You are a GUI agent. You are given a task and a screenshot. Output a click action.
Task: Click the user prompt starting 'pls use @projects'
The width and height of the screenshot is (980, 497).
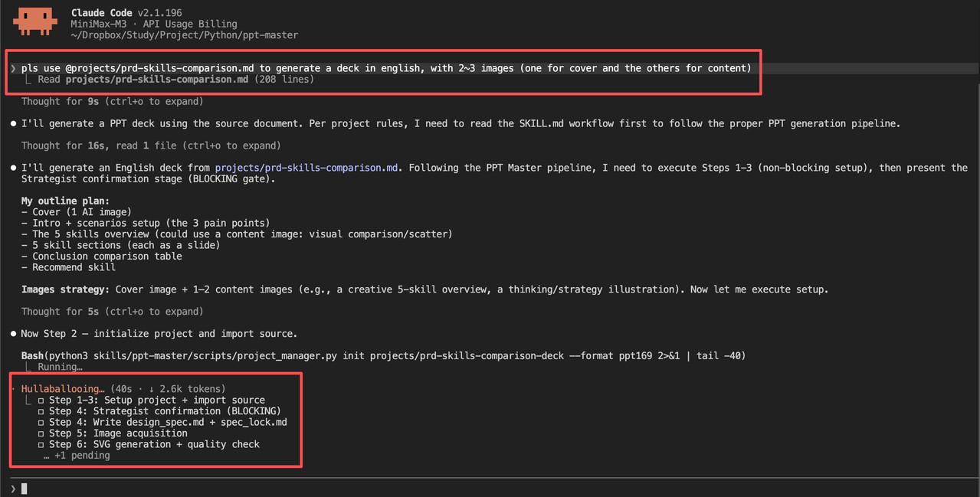(386, 68)
